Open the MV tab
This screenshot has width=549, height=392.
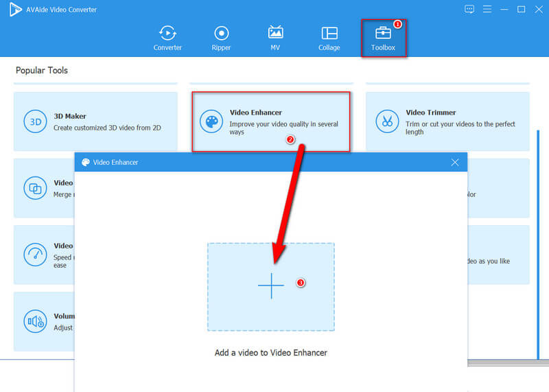point(275,38)
